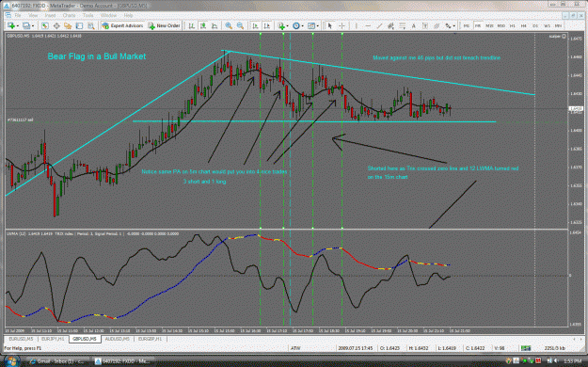Select the Text Label tool

point(425,25)
